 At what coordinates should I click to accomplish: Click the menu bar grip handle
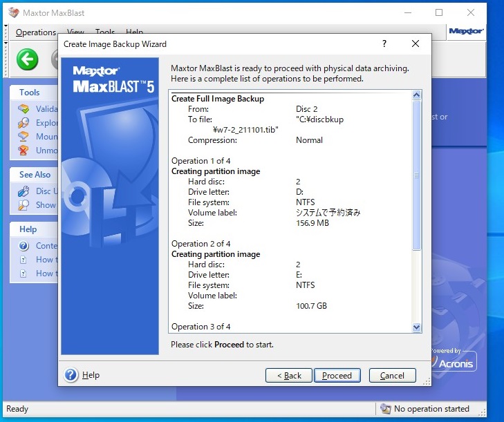tap(6, 32)
